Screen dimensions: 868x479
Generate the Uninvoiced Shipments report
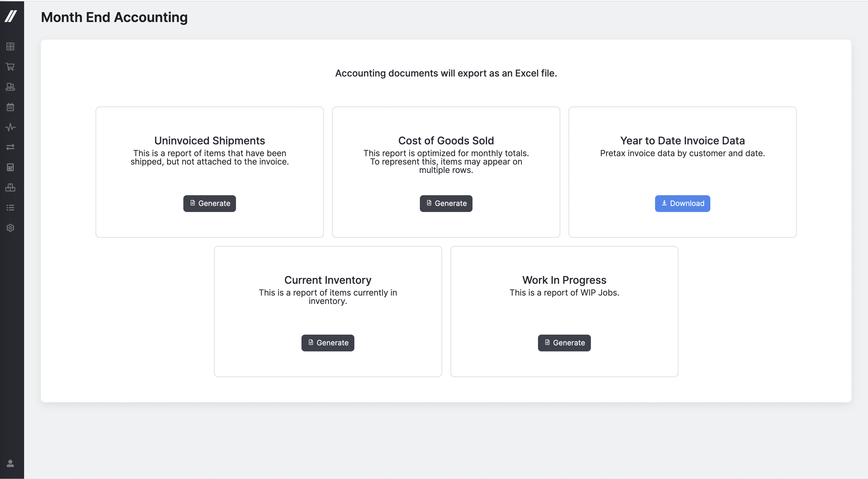click(x=210, y=204)
